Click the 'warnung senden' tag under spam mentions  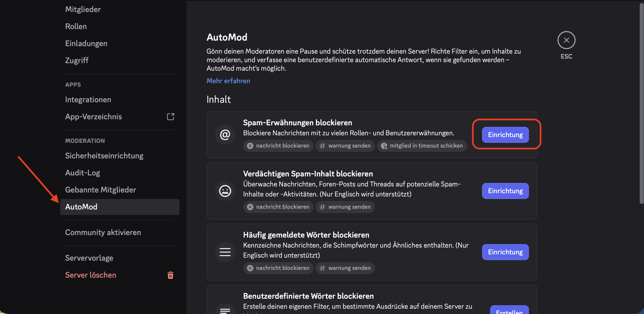(345, 146)
